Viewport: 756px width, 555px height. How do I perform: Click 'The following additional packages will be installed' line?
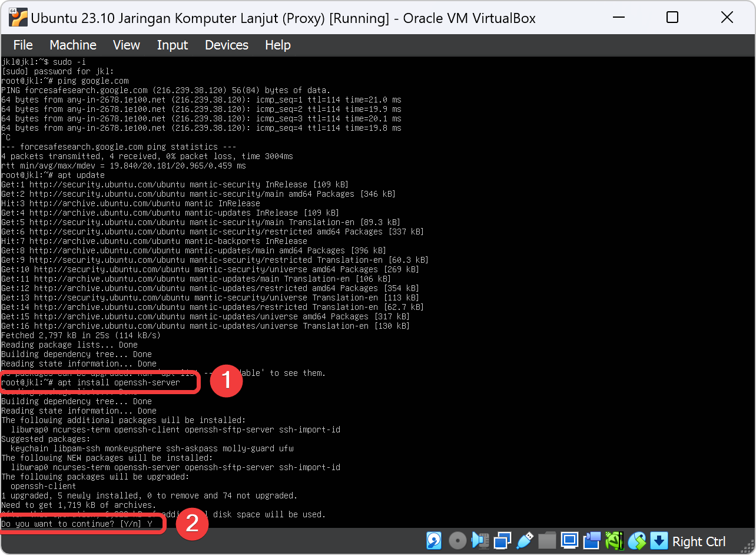124,420
